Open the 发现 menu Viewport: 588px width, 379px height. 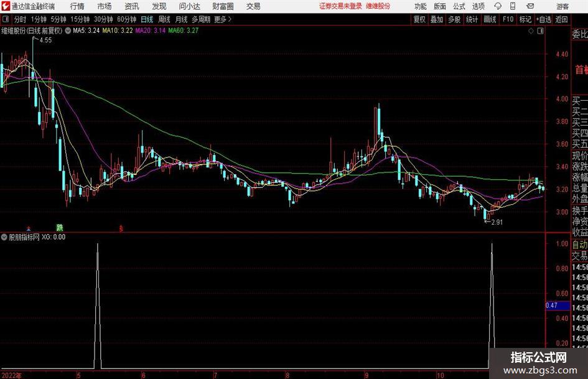[159, 6]
